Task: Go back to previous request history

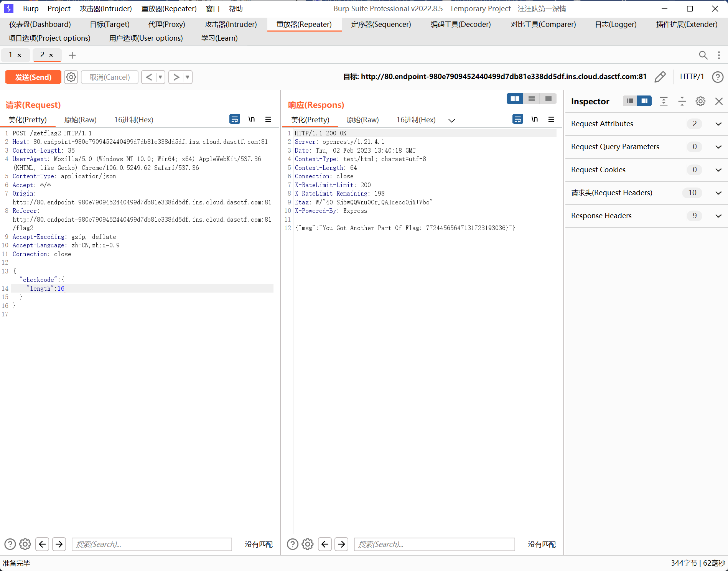Action: tap(149, 77)
